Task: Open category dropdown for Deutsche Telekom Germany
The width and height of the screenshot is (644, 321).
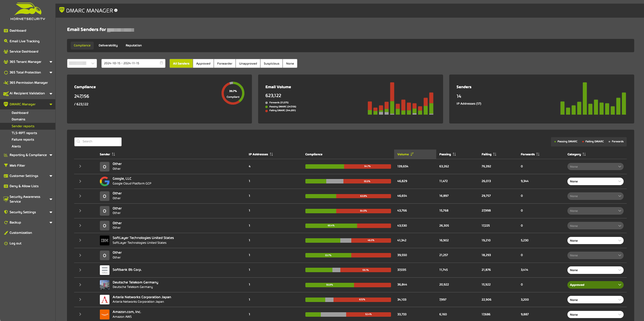Action: click(x=595, y=285)
